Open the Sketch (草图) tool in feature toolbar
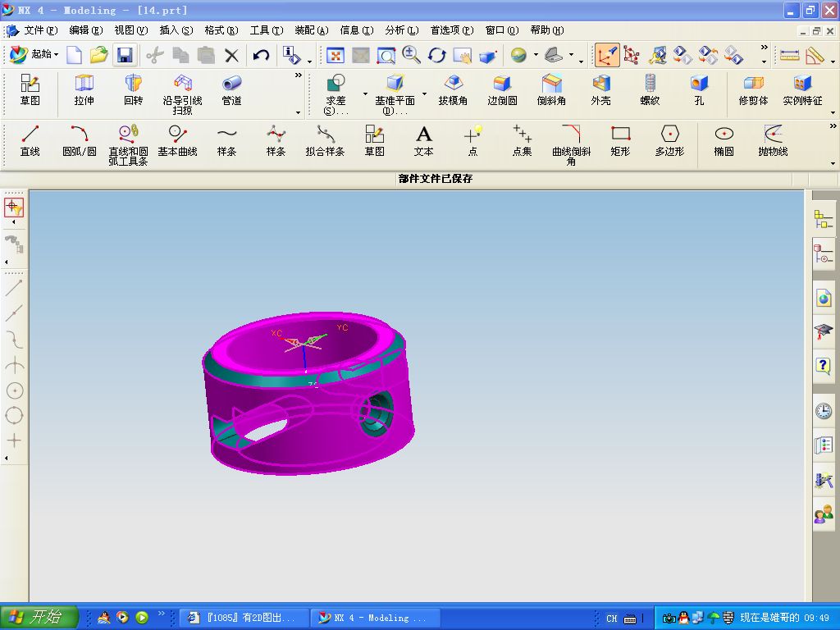Image resolution: width=840 pixels, height=630 pixels. 30,90
